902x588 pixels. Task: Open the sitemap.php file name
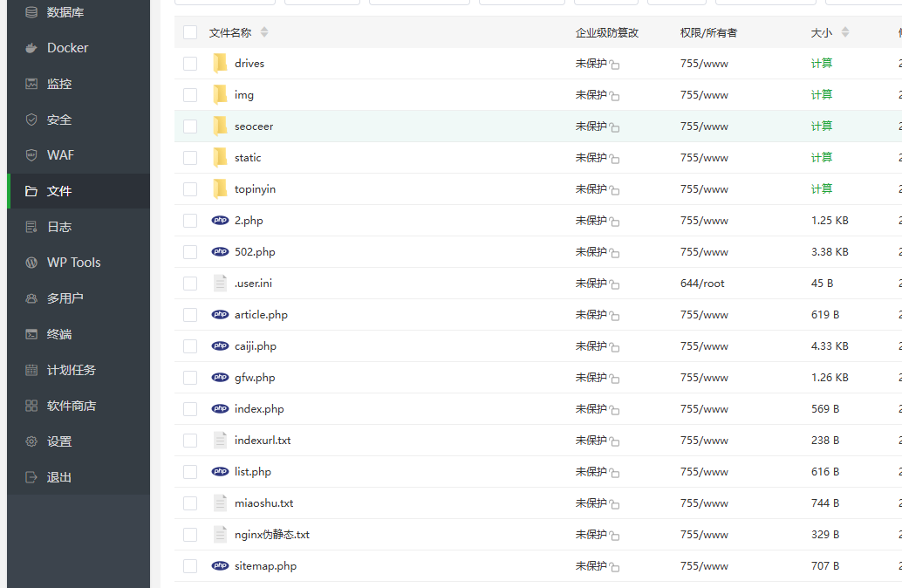pyautogui.click(x=265, y=566)
